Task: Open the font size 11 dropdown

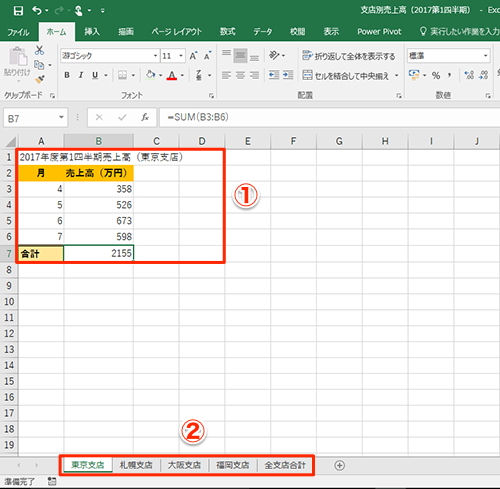Action: point(181,56)
